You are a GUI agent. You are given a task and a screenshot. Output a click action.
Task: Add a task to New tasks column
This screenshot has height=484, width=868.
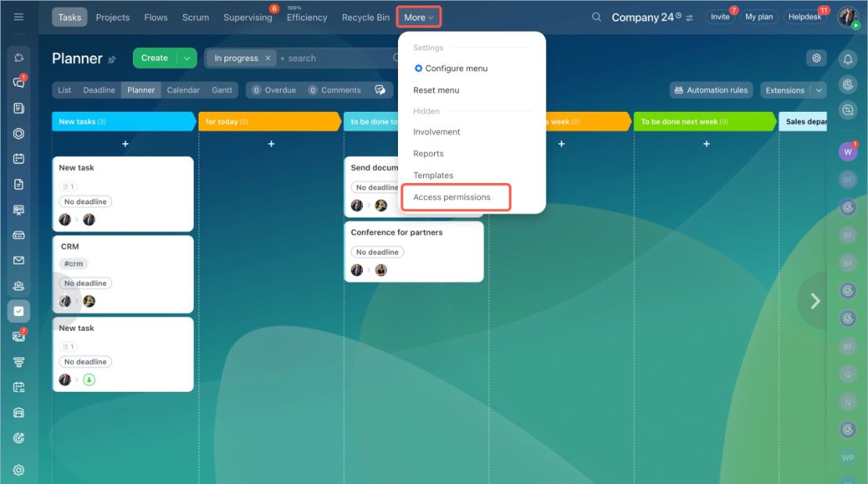[x=125, y=144]
